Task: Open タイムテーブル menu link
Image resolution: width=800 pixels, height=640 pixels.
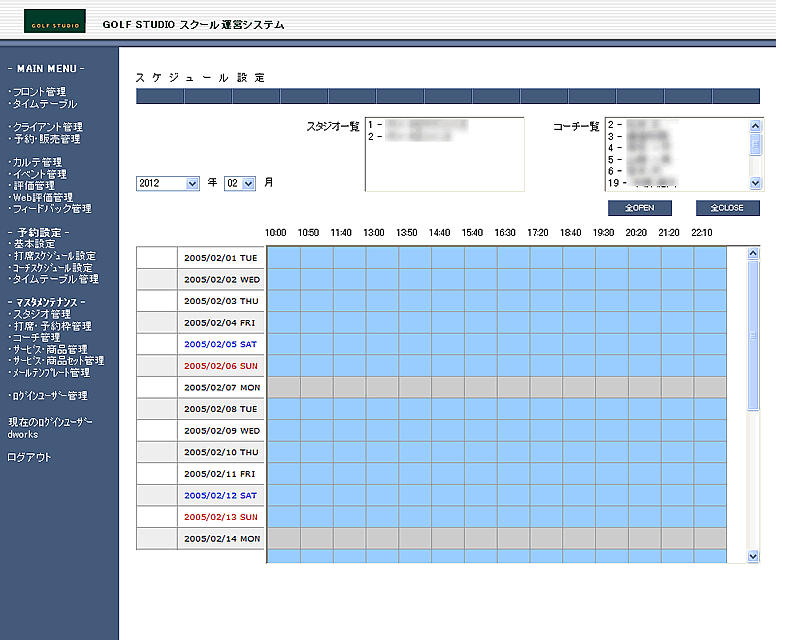Action: (44, 104)
